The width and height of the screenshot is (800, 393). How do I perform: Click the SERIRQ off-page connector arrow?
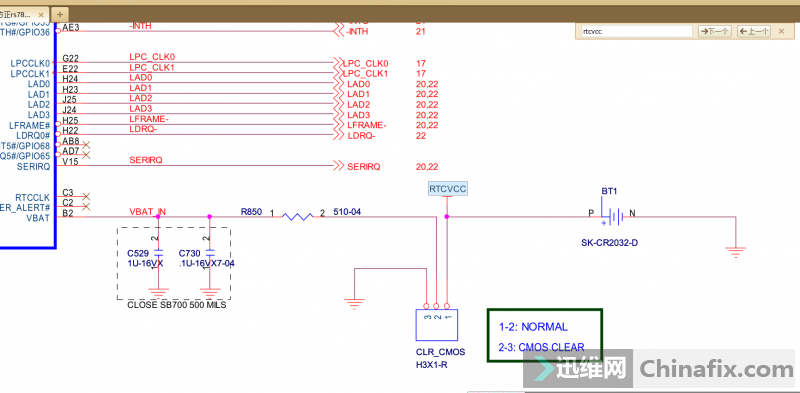pos(338,166)
